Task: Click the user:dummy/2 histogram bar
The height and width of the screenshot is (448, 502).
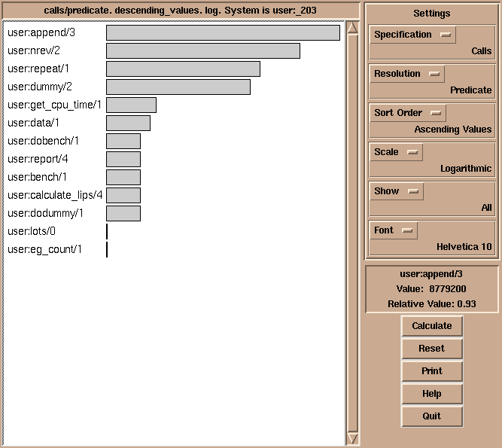Action: pyautogui.click(x=178, y=87)
